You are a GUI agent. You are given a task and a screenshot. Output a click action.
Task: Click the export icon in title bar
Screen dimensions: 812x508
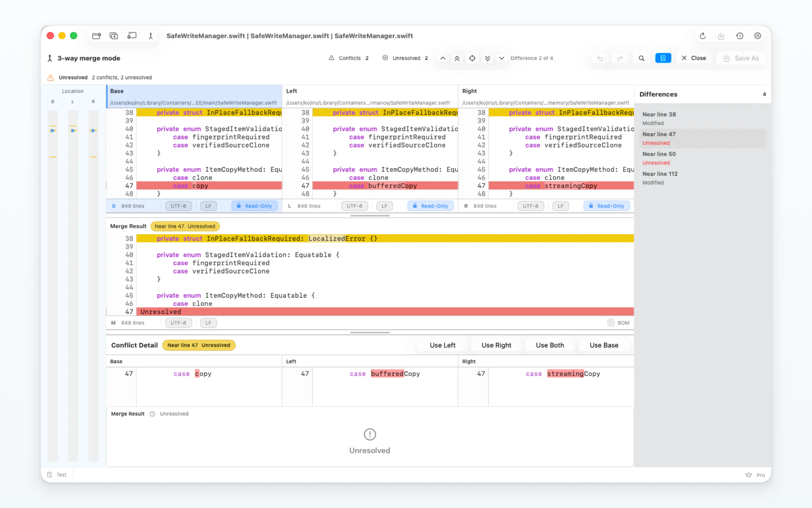[x=721, y=36]
